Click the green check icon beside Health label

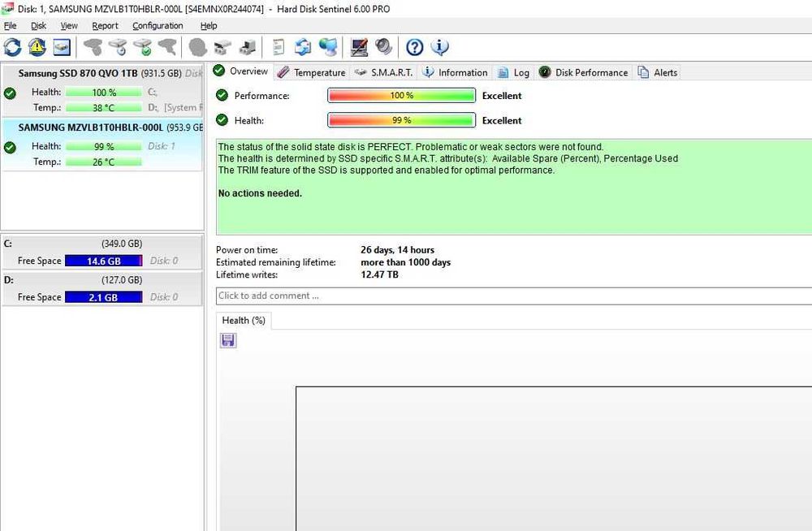(222, 120)
